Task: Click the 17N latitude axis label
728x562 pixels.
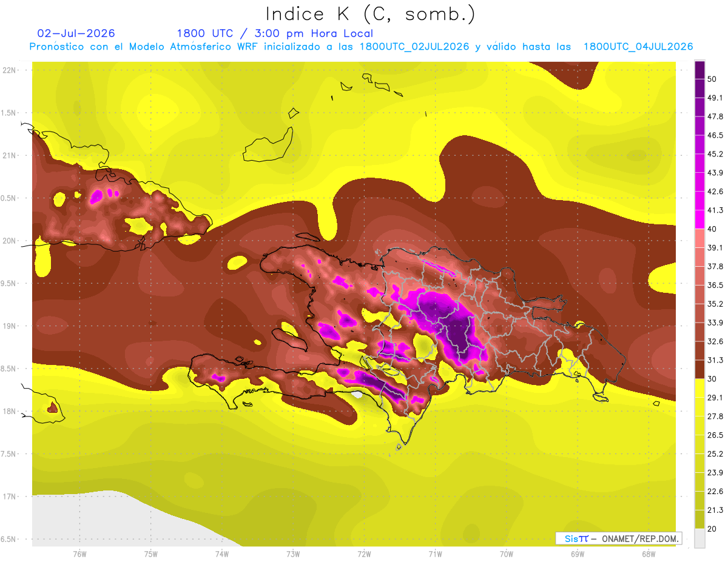Action: coord(10,497)
